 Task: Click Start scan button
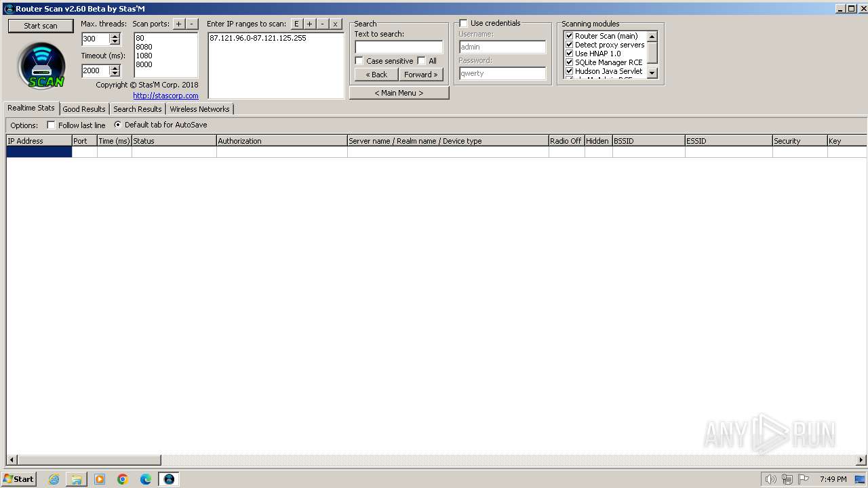click(x=41, y=26)
